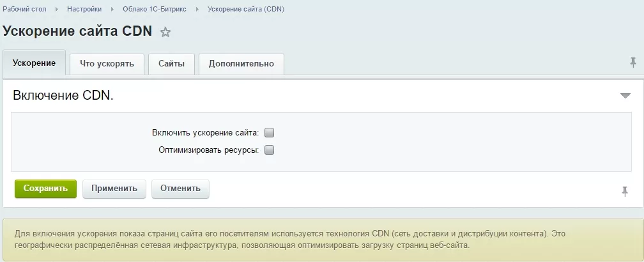Viewport: 644px width, 262px height.
Task: Open breadcrumb arrow after Облако 1С-Битрикс
Action: coord(197,9)
